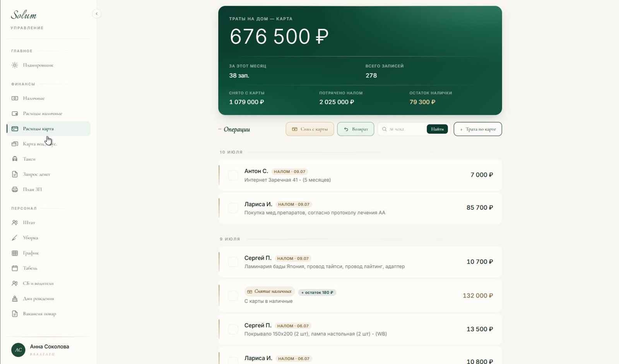Click the 79 300 ₽ остаток налички value
The height and width of the screenshot is (364, 619).
pos(422,102)
